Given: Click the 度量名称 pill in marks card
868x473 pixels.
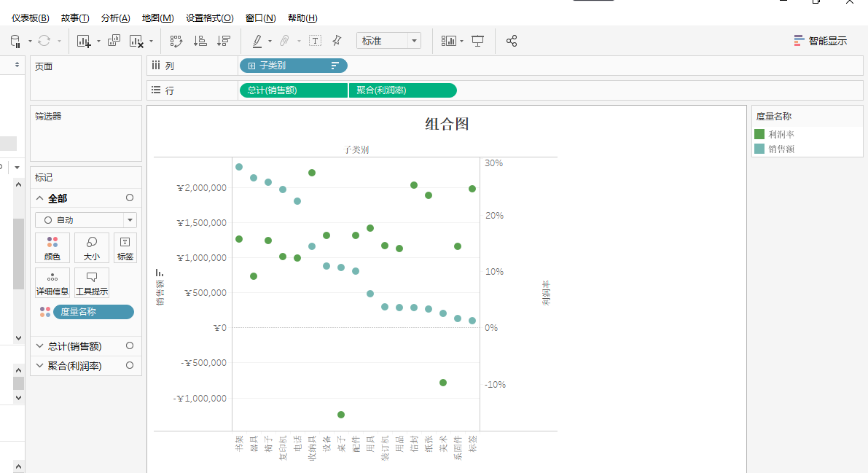Looking at the screenshot, I should tap(93, 312).
